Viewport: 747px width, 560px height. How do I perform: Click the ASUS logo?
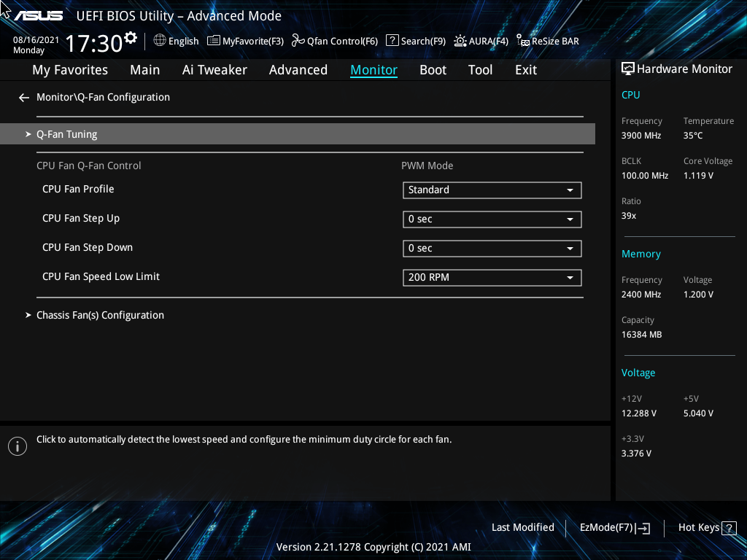(38, 16)
